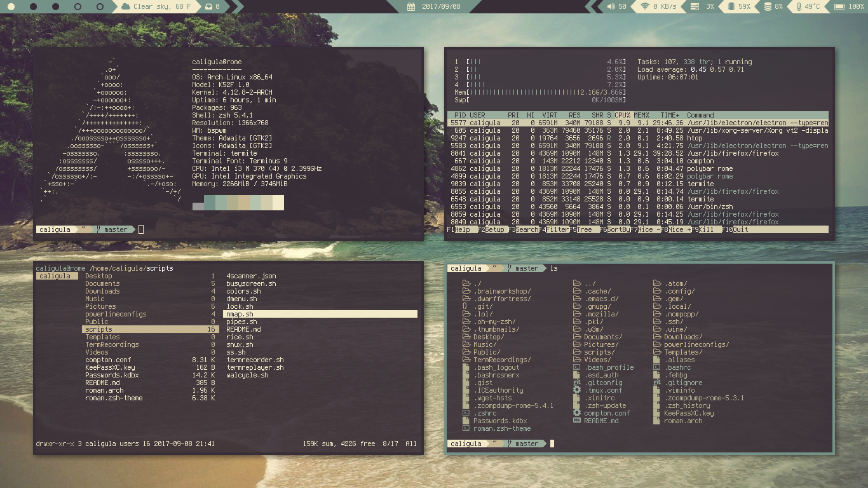The image size is (868, 488).
Task: Open F2 Setup in htop
Action: (x=492, y=229)
